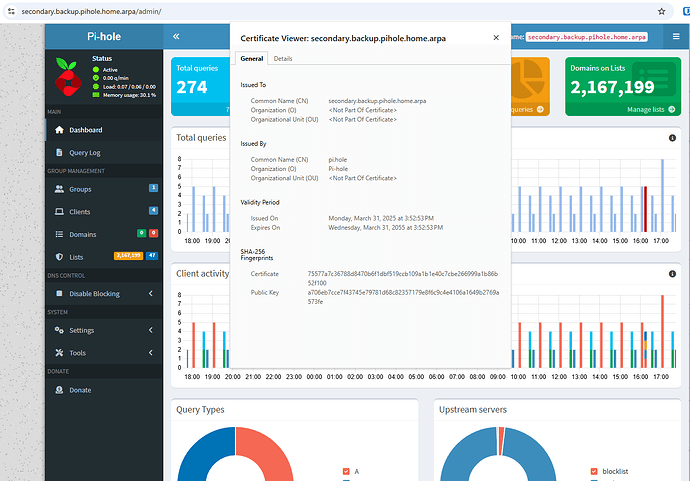Open the hamburger menu at top right
690x481 pixels.
coord(676,37)
